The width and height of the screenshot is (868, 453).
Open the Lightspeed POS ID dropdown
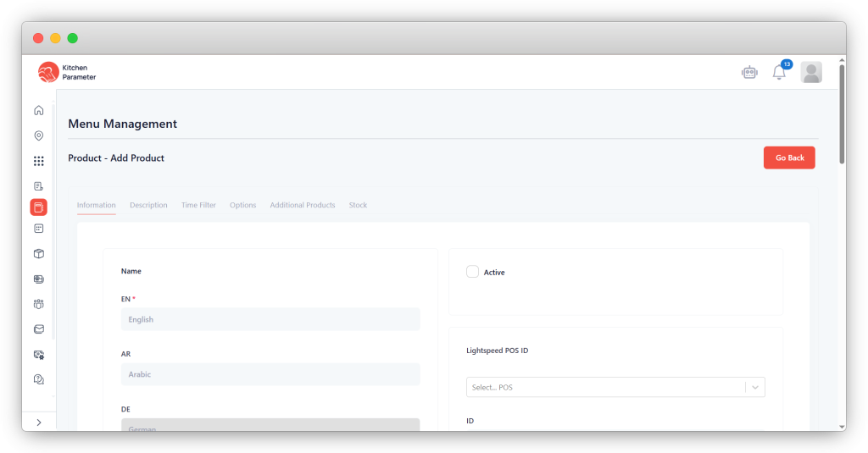(615, 387)
